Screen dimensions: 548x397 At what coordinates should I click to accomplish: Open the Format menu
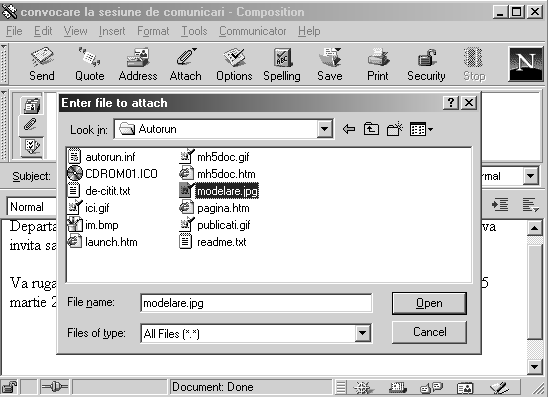pyautogui.click(x=153, y=31)
